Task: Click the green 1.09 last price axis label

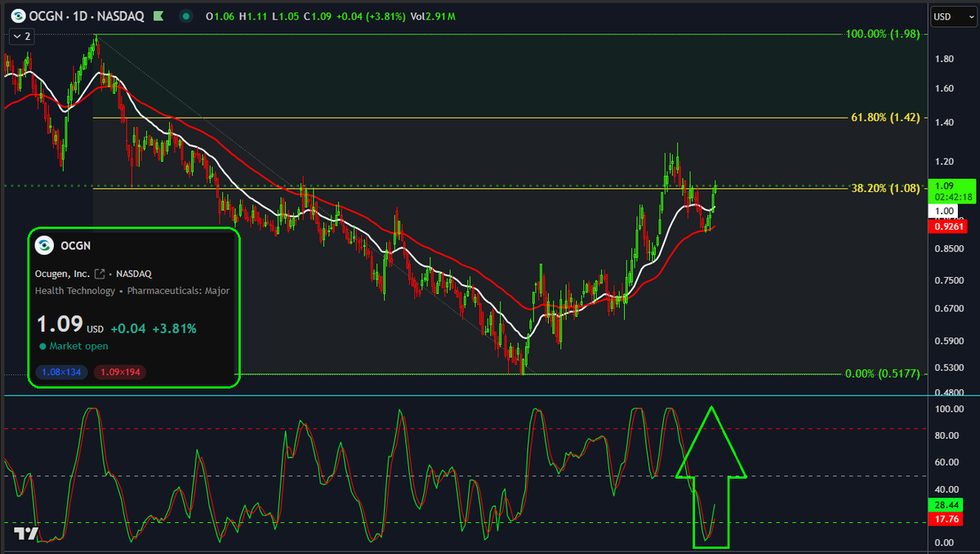Action: pos(945,185)
